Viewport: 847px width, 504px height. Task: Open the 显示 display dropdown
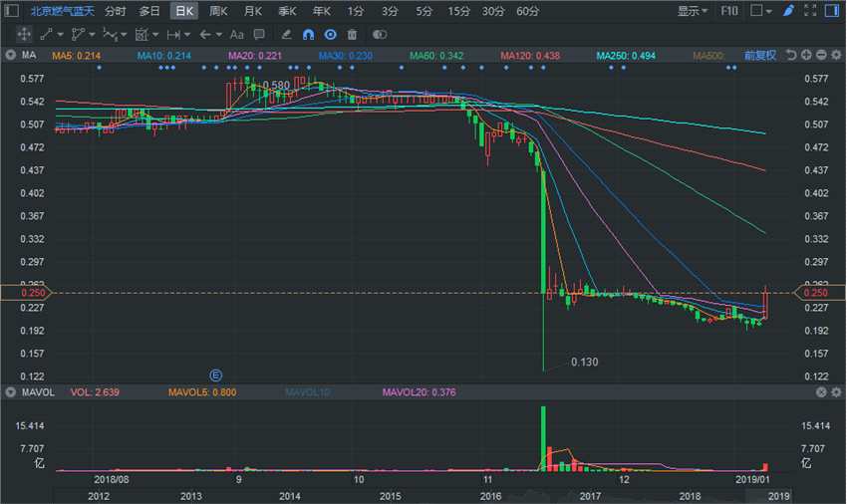coord(692,11)
